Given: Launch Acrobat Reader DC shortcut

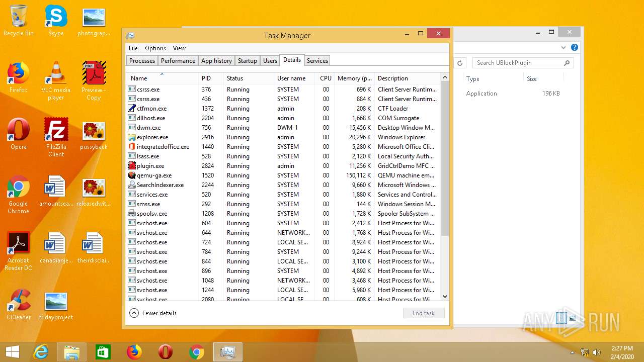Looking at the screenshot, I should click(x=19, y=251).
